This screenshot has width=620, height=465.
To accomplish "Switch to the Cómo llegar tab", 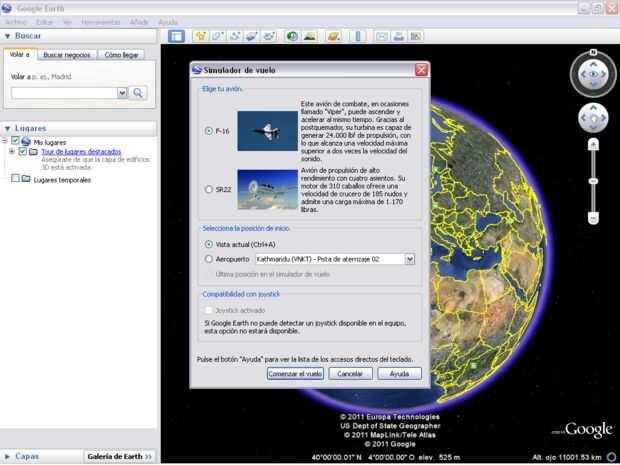I will (121, 55).
